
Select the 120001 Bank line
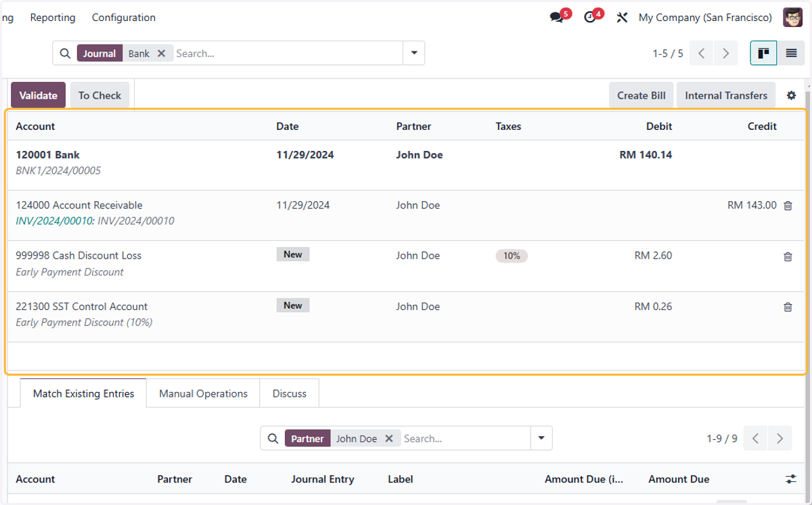(406, 165)
